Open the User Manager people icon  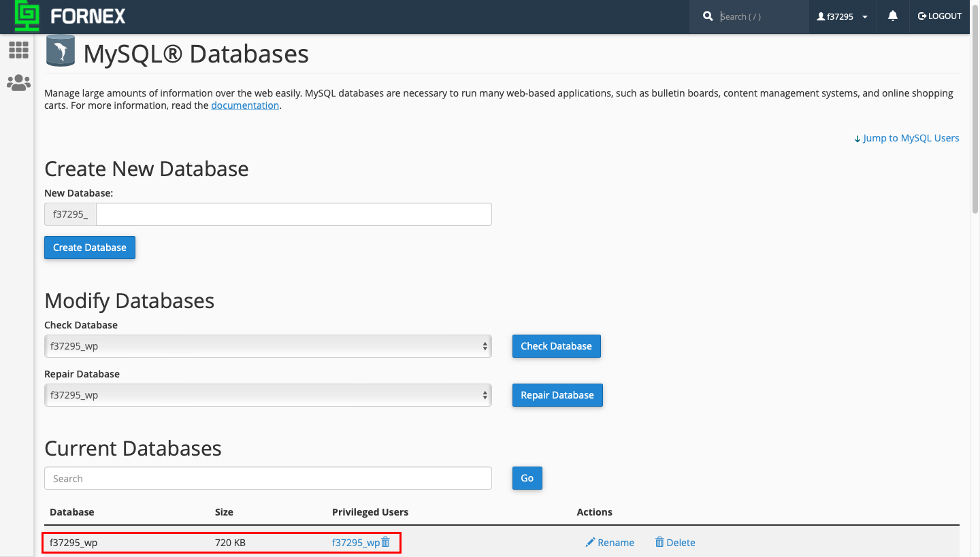[18, 83]
